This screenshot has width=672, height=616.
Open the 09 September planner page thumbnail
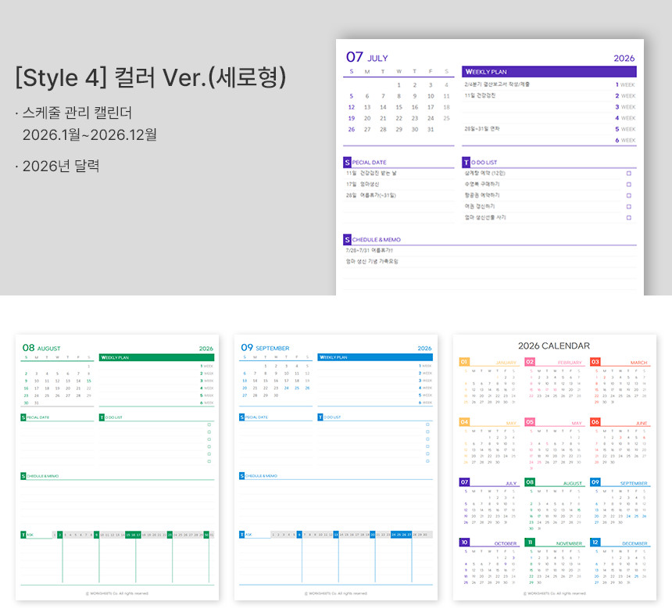[336, 467]
